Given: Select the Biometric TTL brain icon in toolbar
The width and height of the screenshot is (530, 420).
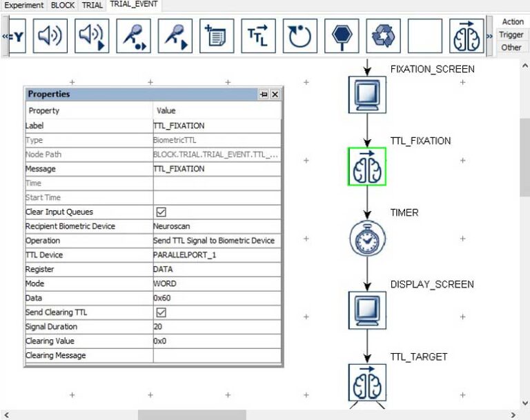Looking at the screenshot, I should point(467,36).
